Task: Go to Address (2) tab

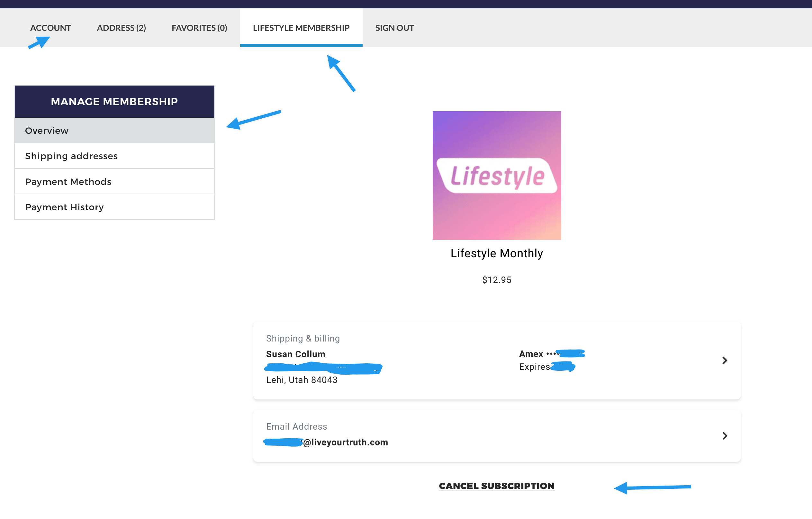Action: pyautogui.click(x=122, y=28)
